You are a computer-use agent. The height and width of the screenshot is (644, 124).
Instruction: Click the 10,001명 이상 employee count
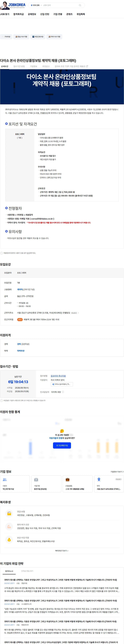coord(8,489)
